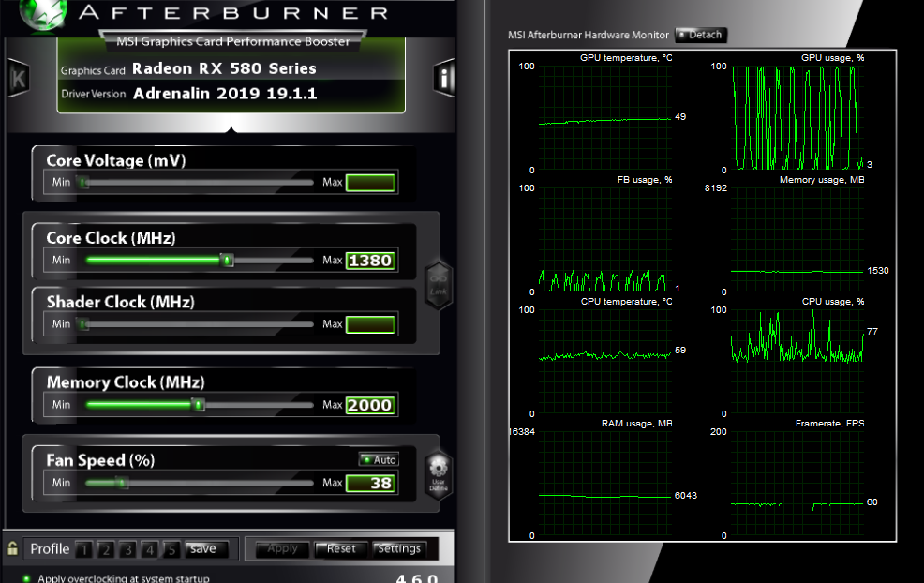This screenshot has width=924, height=583.
Task: Click the Adrenalin 2019 19.1.1 driver text
Action: pyautogui.click(x=225, y=94)
